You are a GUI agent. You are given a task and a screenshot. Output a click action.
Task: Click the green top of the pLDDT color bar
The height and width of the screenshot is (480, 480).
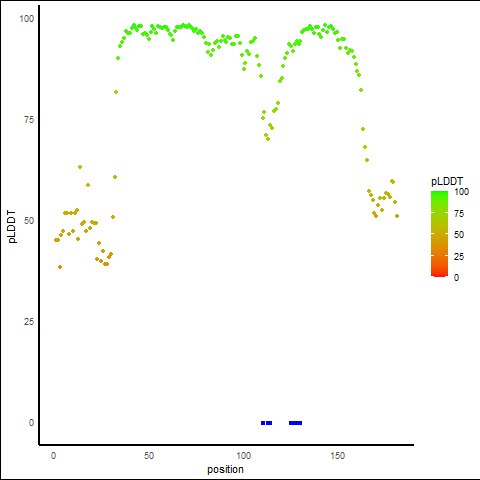(439, 194)
